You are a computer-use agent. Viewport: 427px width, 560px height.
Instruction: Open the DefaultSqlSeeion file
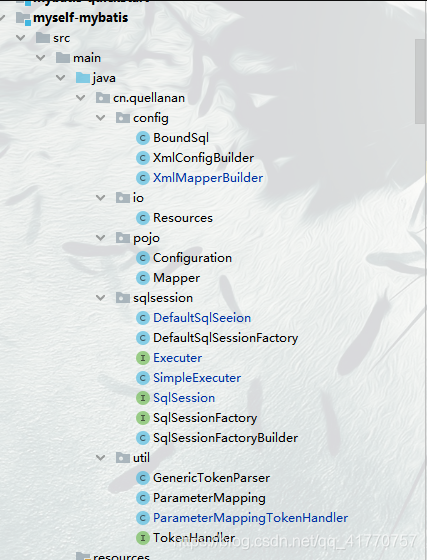(202, 318)
